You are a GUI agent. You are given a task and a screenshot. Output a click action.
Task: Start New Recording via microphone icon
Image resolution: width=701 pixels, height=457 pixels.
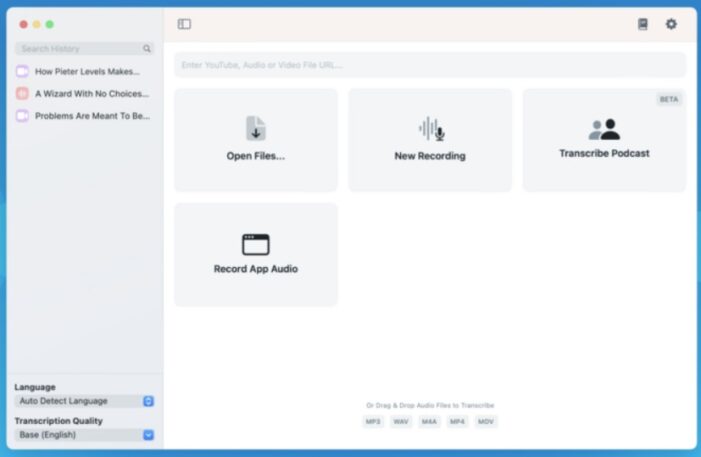click(430, 128)
